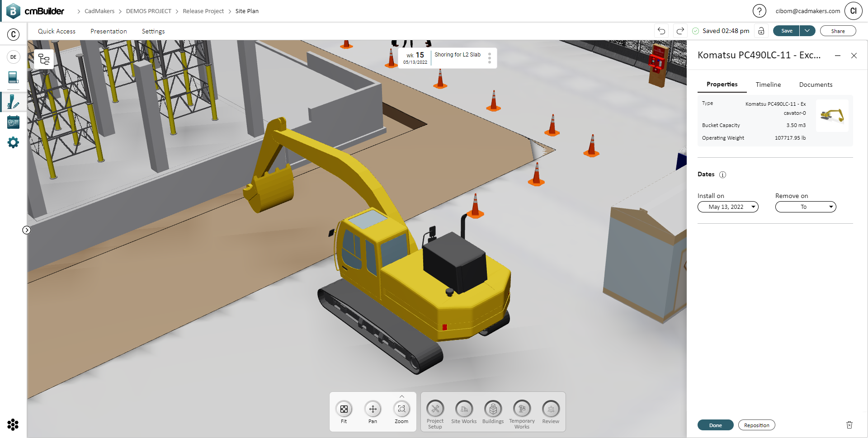Screen dimensions: 868x438
Task: Click the Shoring for L2 Slab label
Action: pyautogui.click(x=458, y=55)
